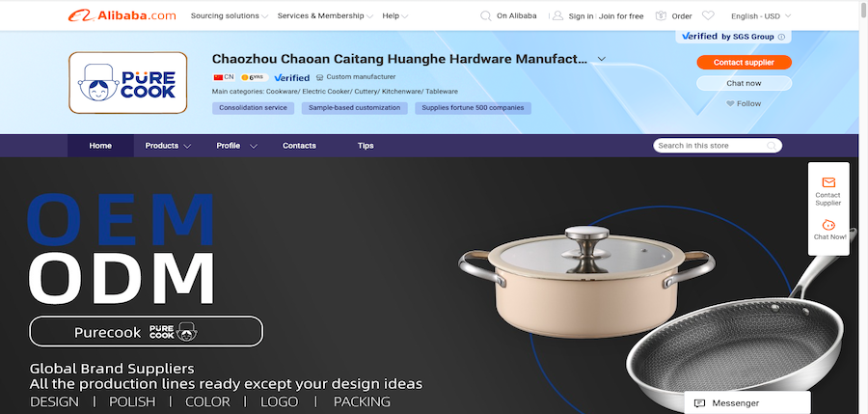Expand the Sourcing solutions menu

(x=230, y=16)
